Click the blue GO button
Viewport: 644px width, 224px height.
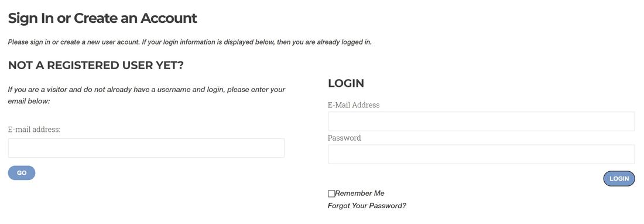pos(22,173)
